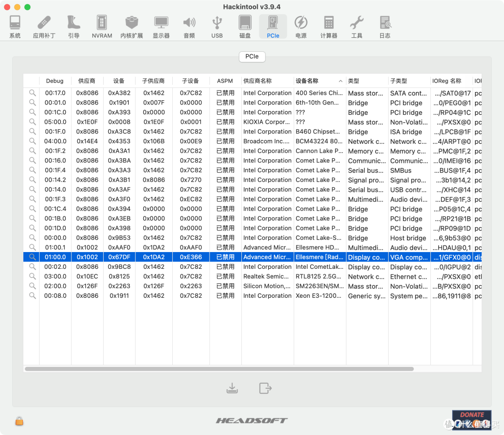Click the export PCIe list icon
This screenshot has width=504, height=435.
(x=266, y=388)
